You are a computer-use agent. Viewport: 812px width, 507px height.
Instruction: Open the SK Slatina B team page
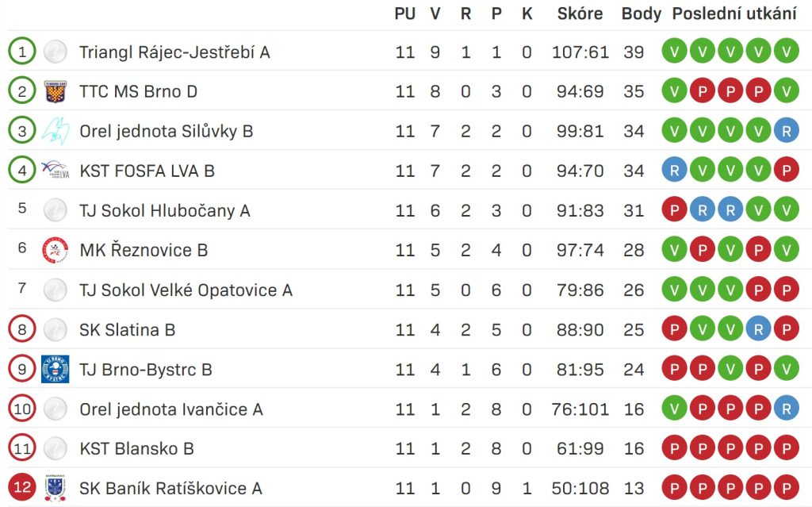click(x=128, y=330)
